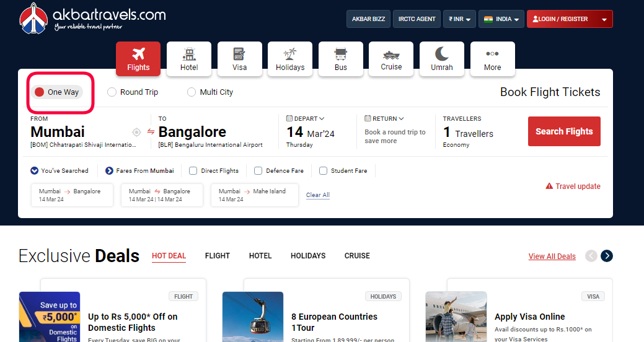Open the Visa tab
644x342 pixels.
239,59
